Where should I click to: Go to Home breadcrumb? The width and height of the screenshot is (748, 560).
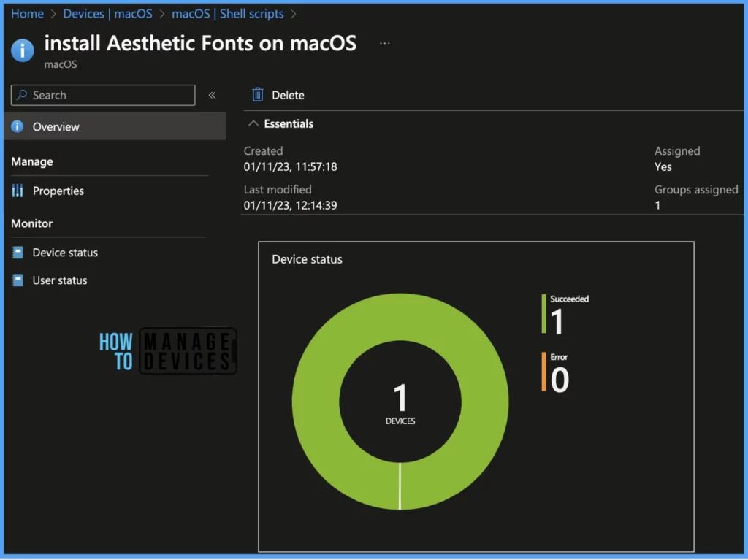click(27, 14)
